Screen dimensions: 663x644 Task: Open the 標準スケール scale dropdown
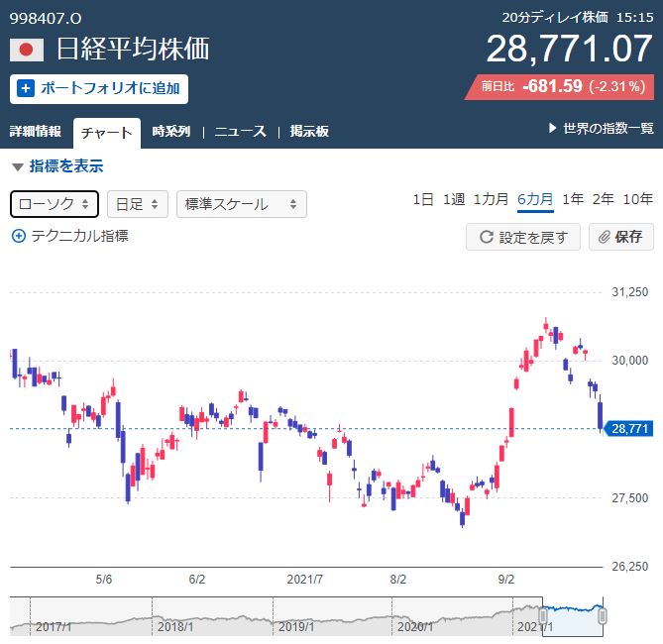pyautogui.click(x=241, y=204)
